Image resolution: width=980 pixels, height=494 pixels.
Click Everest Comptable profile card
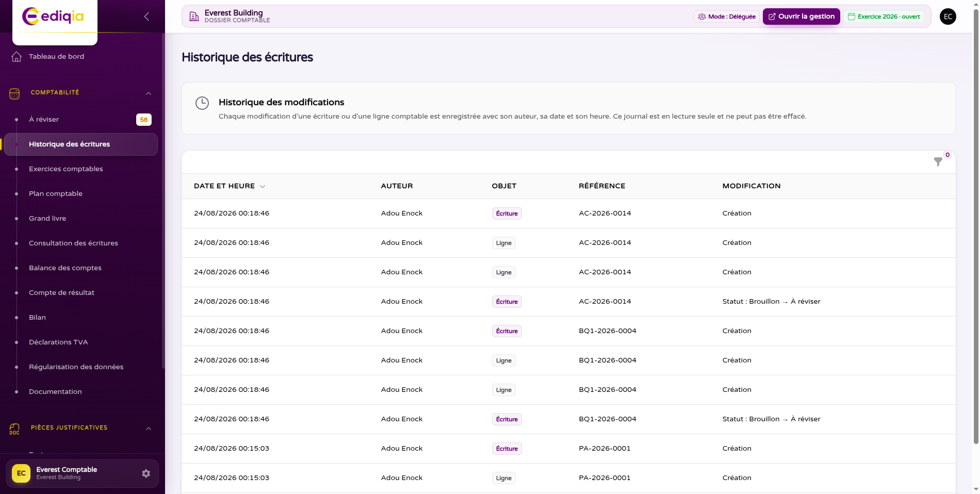point(83,473)
